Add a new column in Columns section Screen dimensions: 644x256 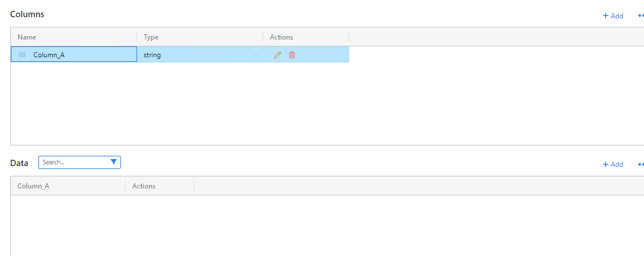coord(612,15)
